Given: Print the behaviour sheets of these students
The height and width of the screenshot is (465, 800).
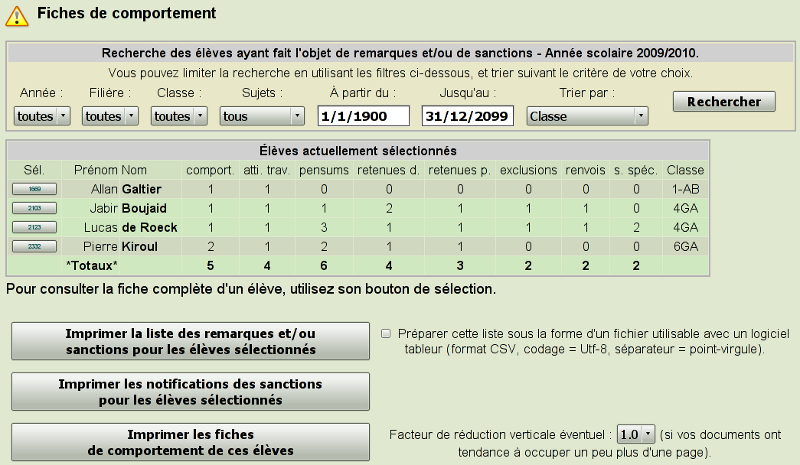Looking at the screenshot, I should pyautogui.click(x=190, y=443).
